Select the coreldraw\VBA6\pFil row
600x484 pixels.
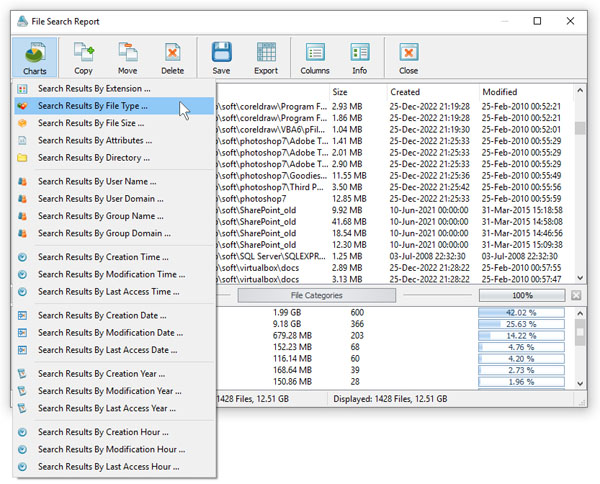395,129
